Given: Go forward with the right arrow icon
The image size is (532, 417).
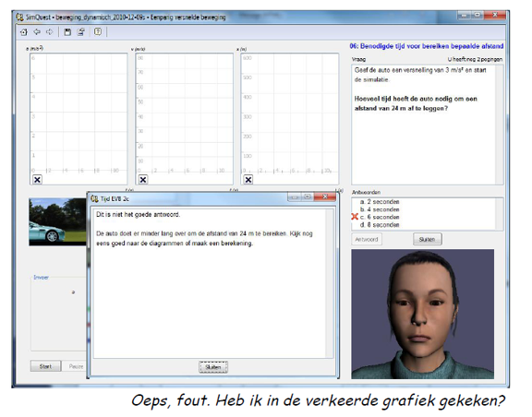Looking at the screenshot, I should [50, 32].
